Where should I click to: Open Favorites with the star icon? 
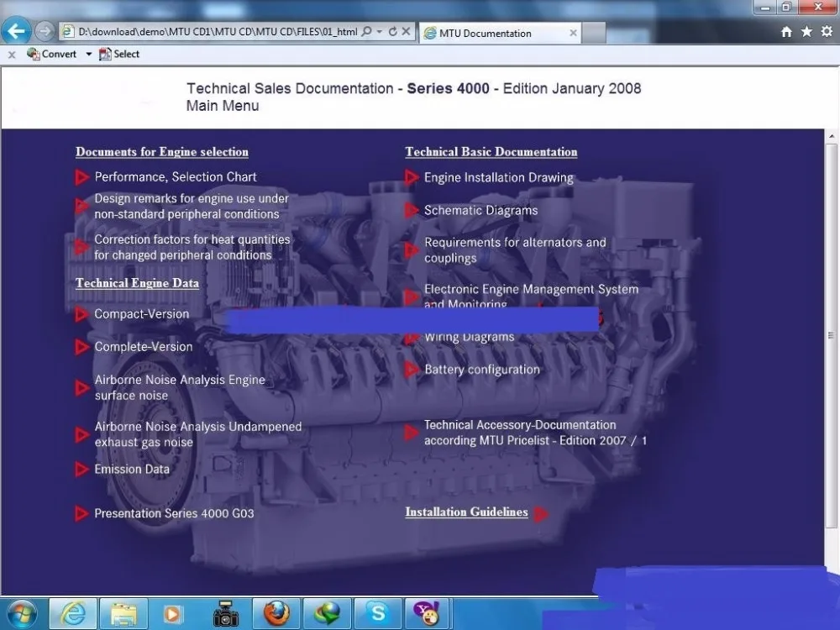806,32
